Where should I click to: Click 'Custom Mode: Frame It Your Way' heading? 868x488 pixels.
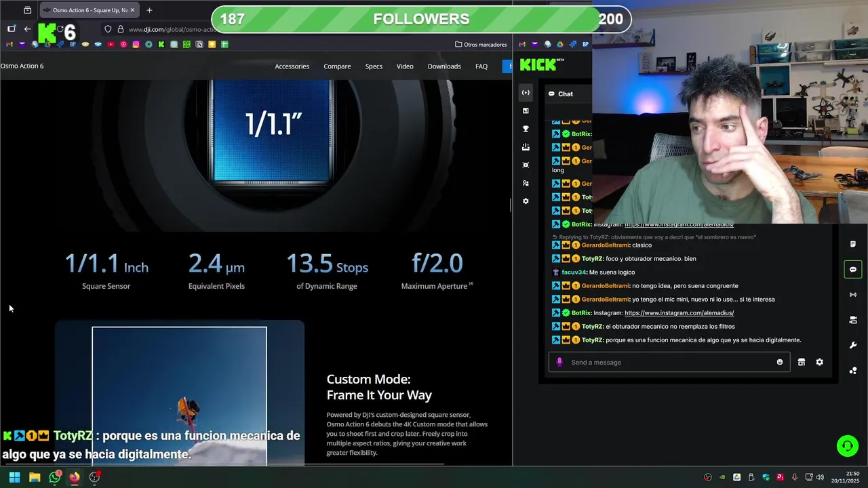tap(379, 387)
